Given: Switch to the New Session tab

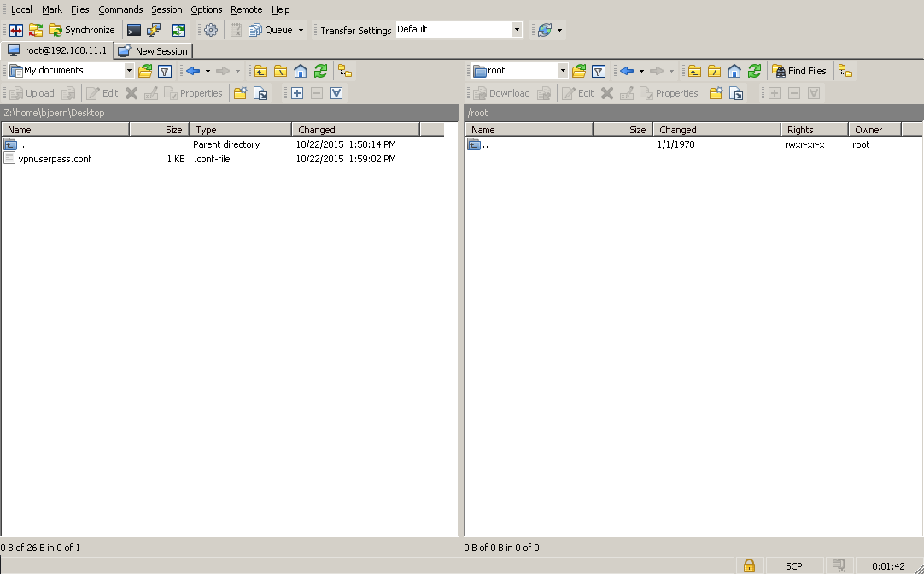Looking at the screenshot, I should click(154, 51).
